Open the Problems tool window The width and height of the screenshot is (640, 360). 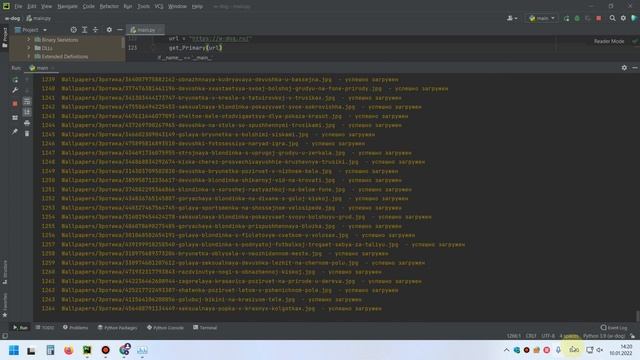[76, 327]
